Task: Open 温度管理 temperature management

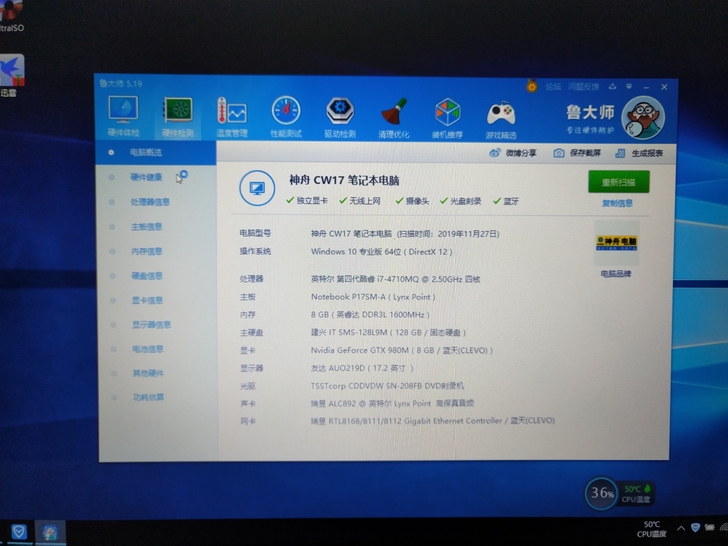Action: 232,117
